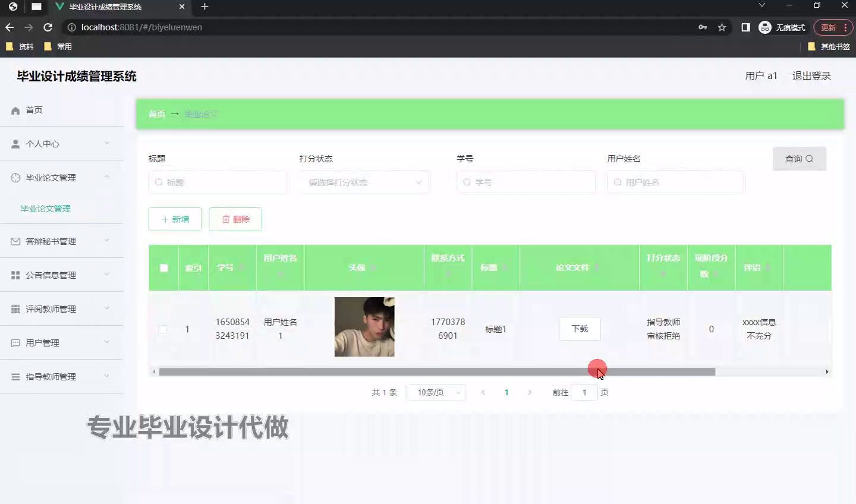Open a new browser tab with plus
The image size is (856, 504).
point(204,7)
